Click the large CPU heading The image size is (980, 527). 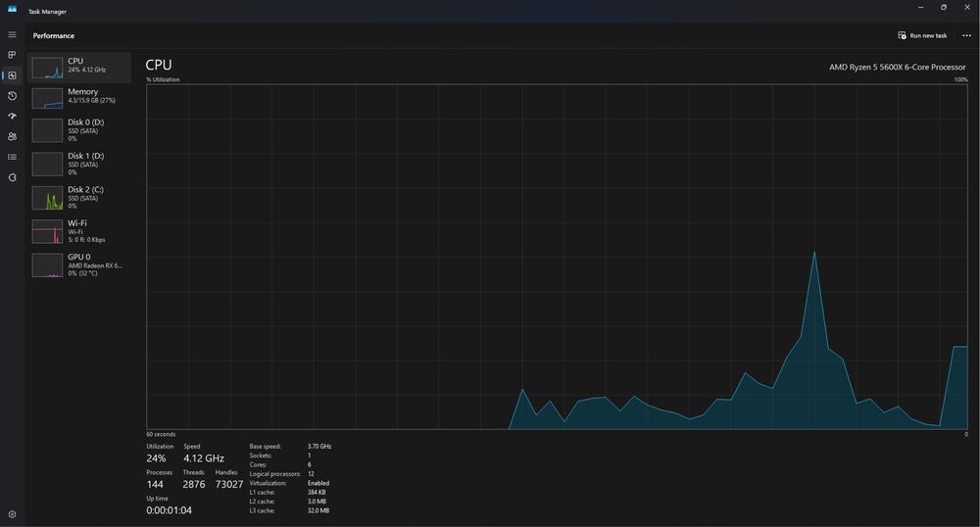click(159, 65)
